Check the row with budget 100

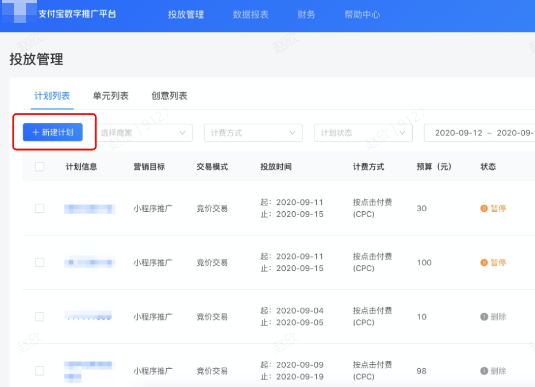(40, 262)
